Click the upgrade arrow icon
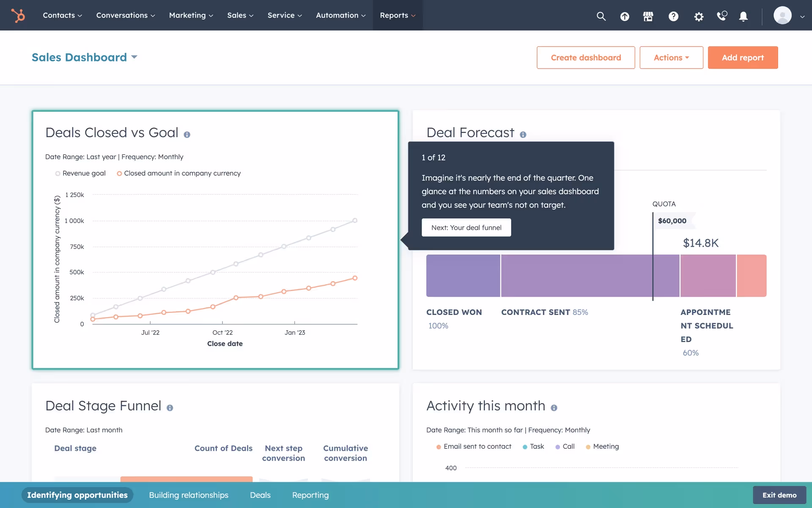Viewport: 812px width, 508px height. tap(625, 16)
